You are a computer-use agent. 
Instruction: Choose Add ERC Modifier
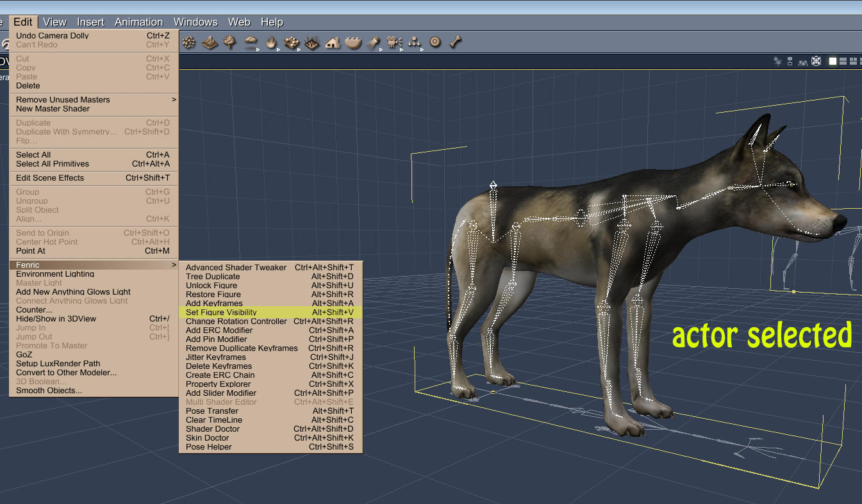[271, 330]
